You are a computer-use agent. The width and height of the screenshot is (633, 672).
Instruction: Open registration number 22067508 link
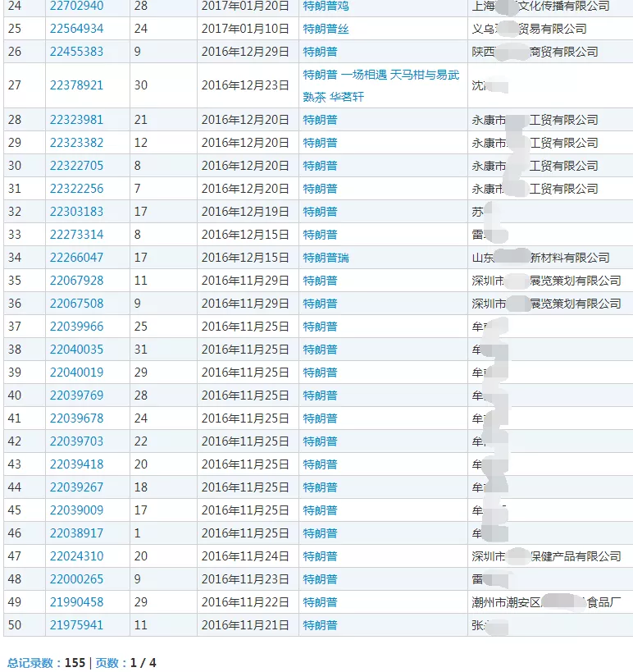(x=76, y=304)
